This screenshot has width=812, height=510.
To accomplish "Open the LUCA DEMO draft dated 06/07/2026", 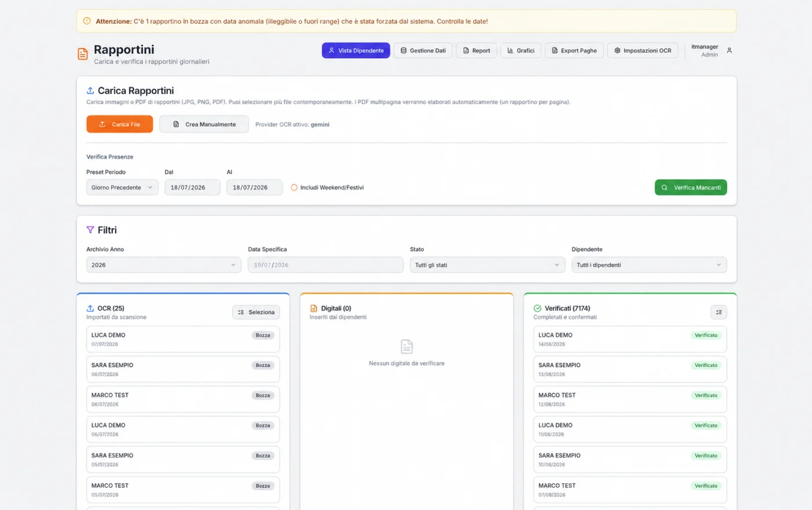I will click(183, 429).
